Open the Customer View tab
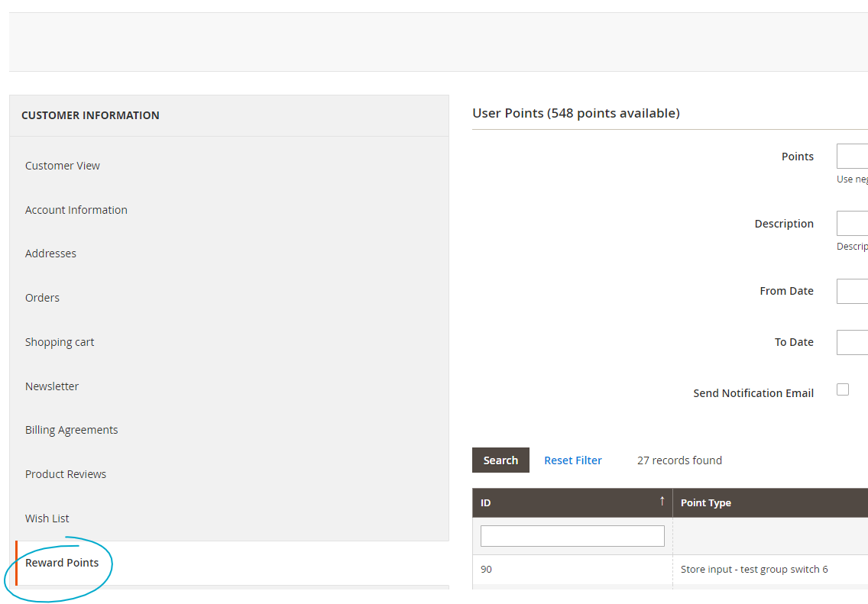 pos(62,165)
